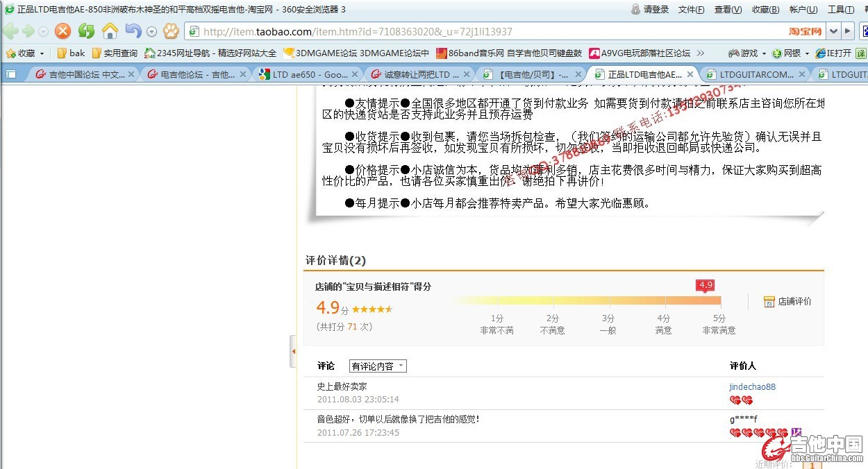Open reviewer jindechao88 profile link
868x469 pixels.
coord(752,386)
